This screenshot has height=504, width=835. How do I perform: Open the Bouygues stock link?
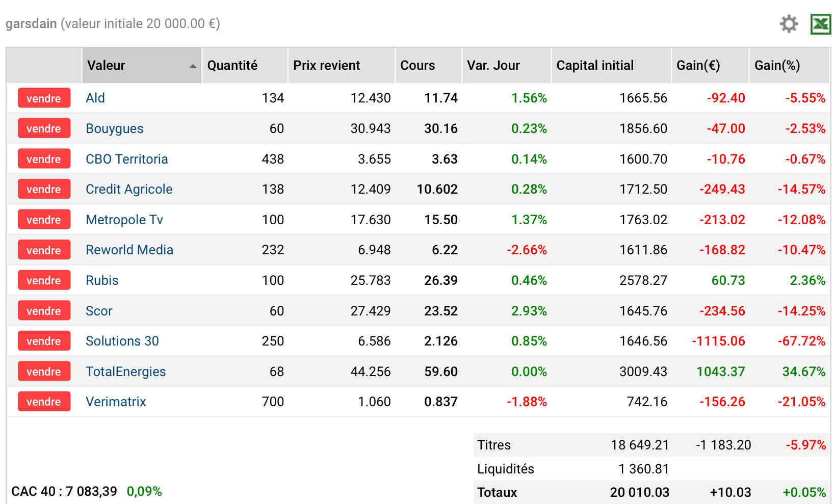114,128
